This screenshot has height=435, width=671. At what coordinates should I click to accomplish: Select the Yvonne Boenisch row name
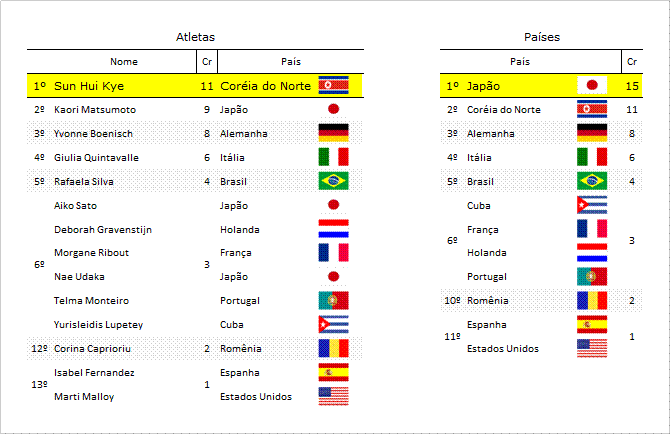[93, 133]
